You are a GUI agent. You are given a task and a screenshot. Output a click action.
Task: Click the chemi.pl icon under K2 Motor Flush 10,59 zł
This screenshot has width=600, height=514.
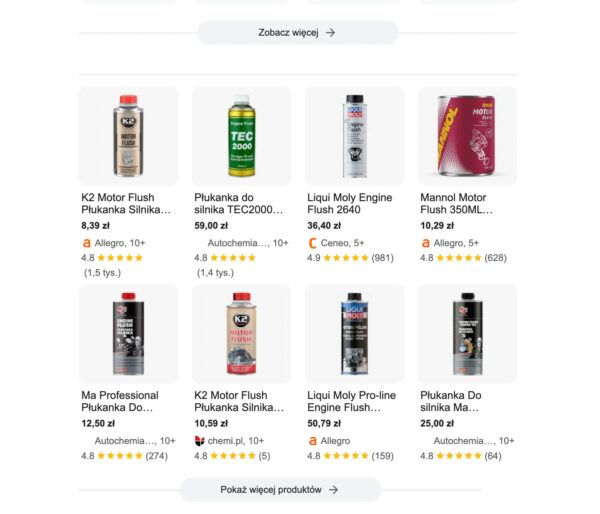click(199, 440)
